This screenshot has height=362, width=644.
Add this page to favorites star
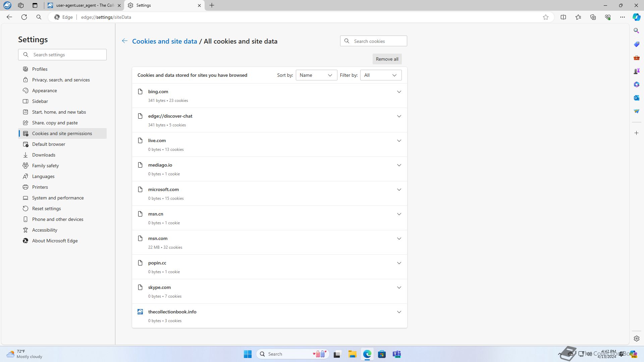coord(546,17)
